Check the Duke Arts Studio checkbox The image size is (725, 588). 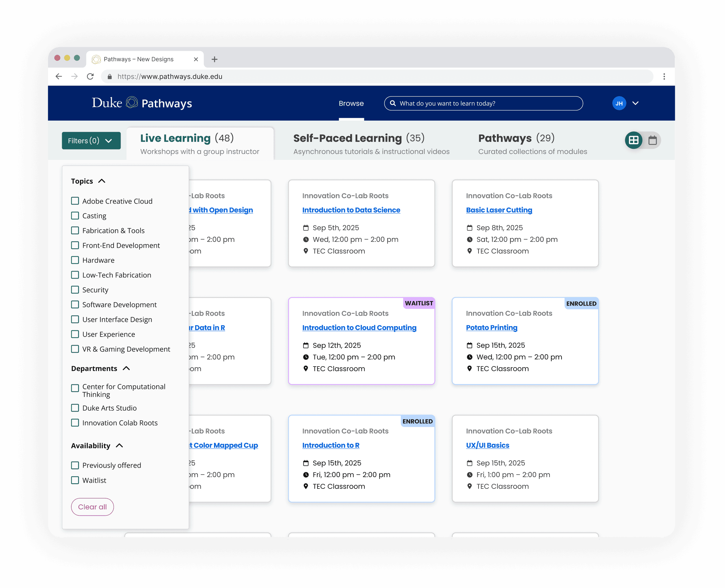click(75, 408)
